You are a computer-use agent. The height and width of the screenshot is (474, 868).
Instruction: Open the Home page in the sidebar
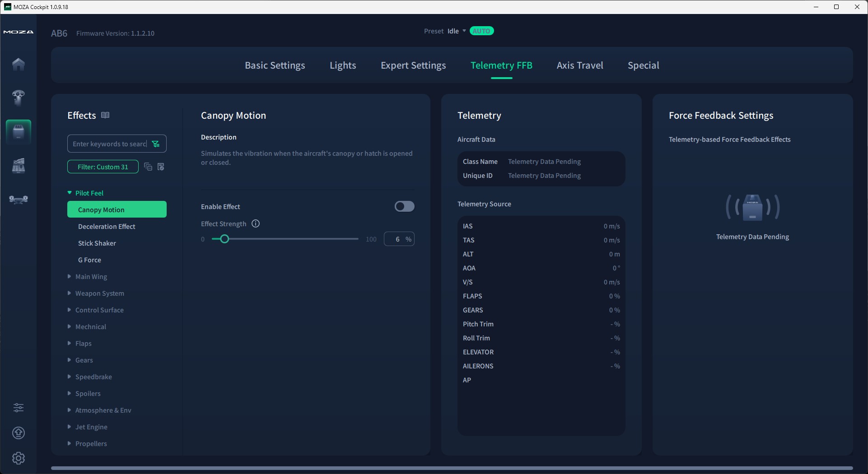pyautogui.click(x=19, y=64)
